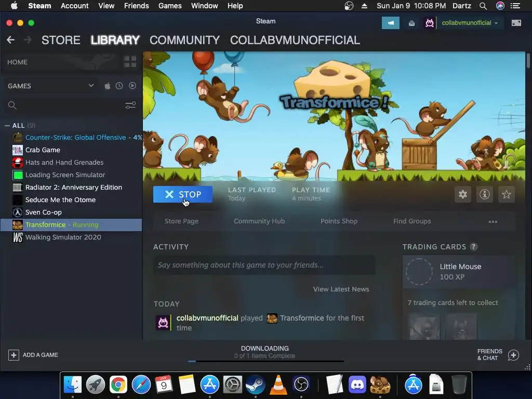
Task: Open advanced filter sliders icon
Action: 130,105
